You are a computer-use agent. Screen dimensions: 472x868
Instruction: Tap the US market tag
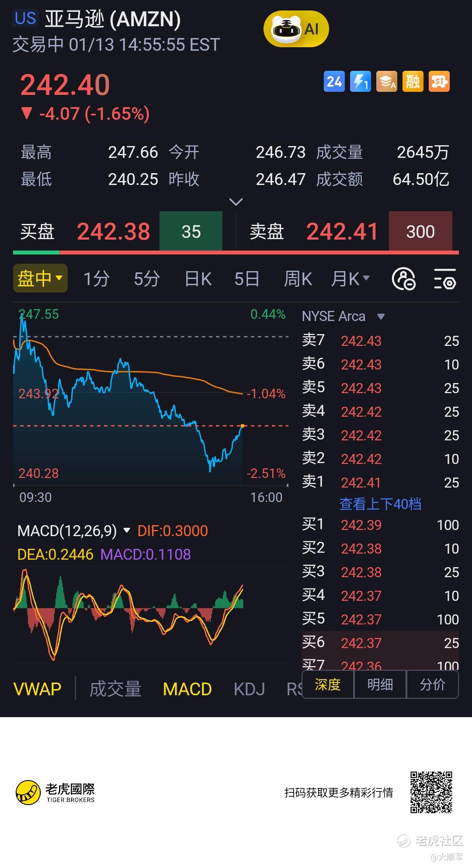click(25, 18)
